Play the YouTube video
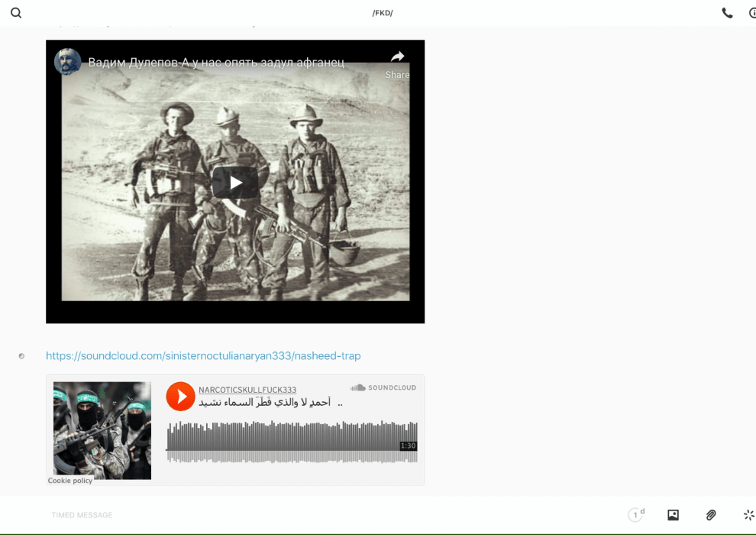Viewport: 756px width, 535px height. pyautogui.click(x=235, y=182)
